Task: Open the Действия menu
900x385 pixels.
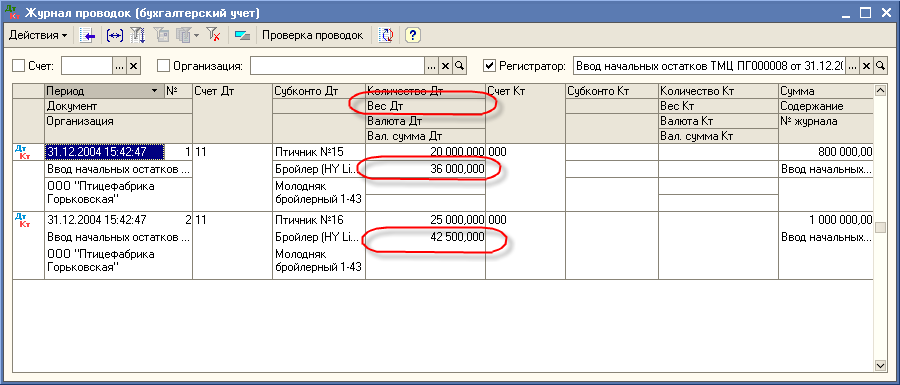Action: tap(38, 35)
